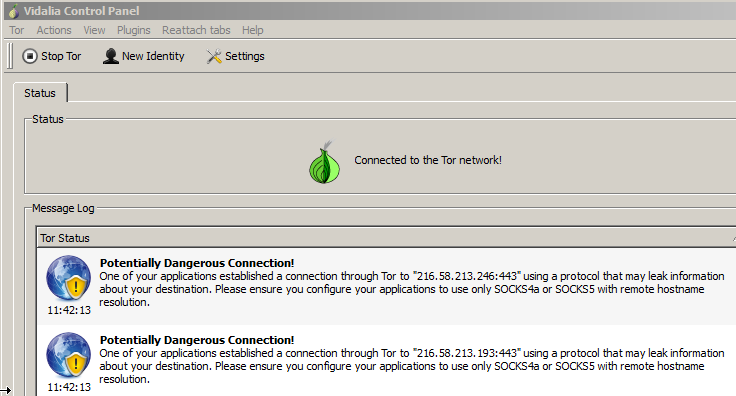Click the New Identity button label
Viewport: 736px width, 396px height.
(x=153, y=56)
